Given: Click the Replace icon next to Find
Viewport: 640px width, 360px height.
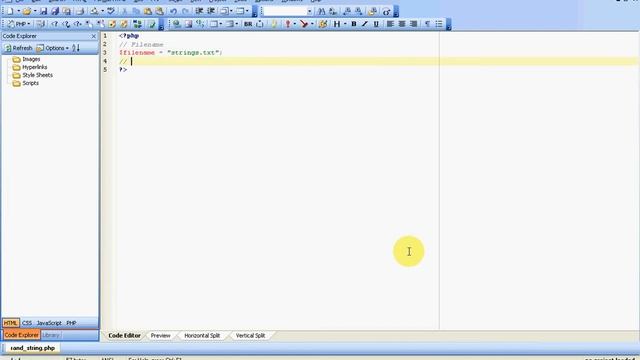Looking at the screenshot, I should (333, 11).
